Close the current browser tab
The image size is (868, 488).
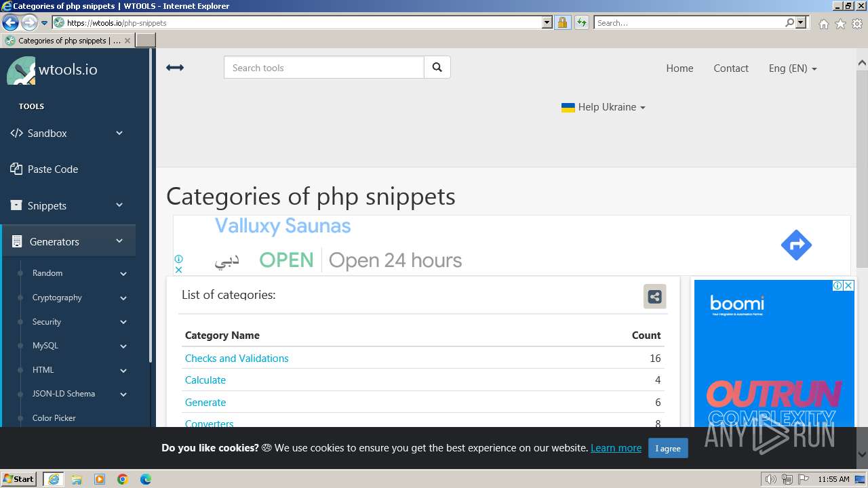(127, 41)
